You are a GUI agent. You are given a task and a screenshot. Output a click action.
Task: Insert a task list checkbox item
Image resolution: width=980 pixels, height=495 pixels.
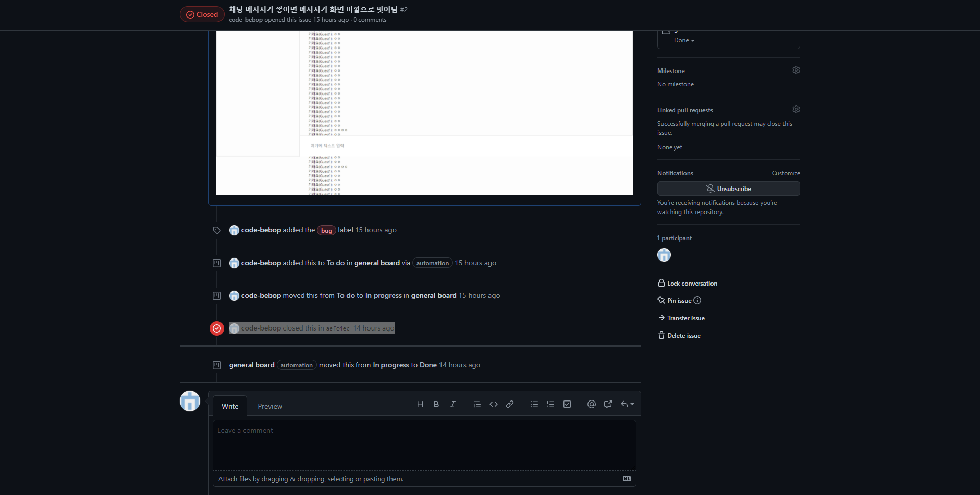pyautogui.click(x=567, y=404)
